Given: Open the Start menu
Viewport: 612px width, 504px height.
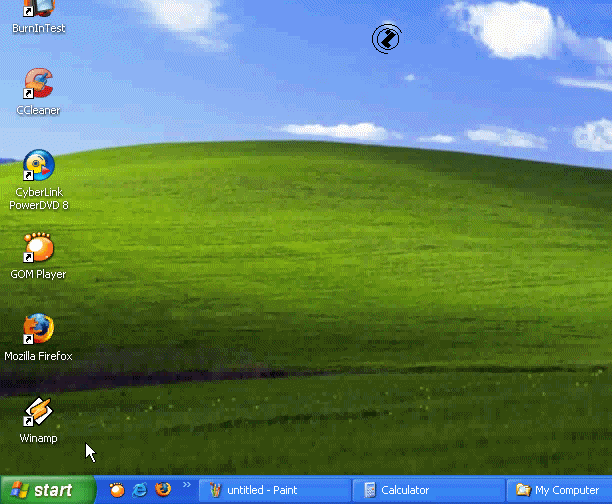Looking at the screenshot, I should coord(48,490).
